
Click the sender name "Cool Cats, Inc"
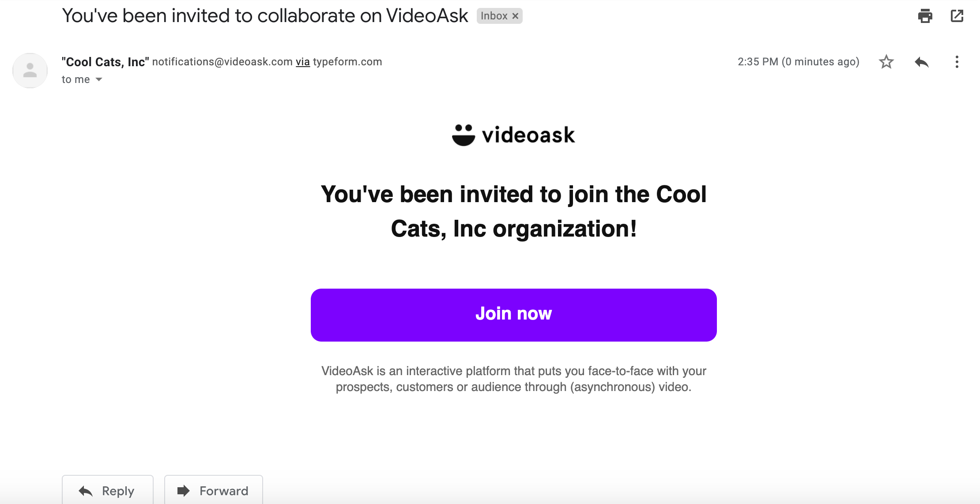click(x=106, y=62)
